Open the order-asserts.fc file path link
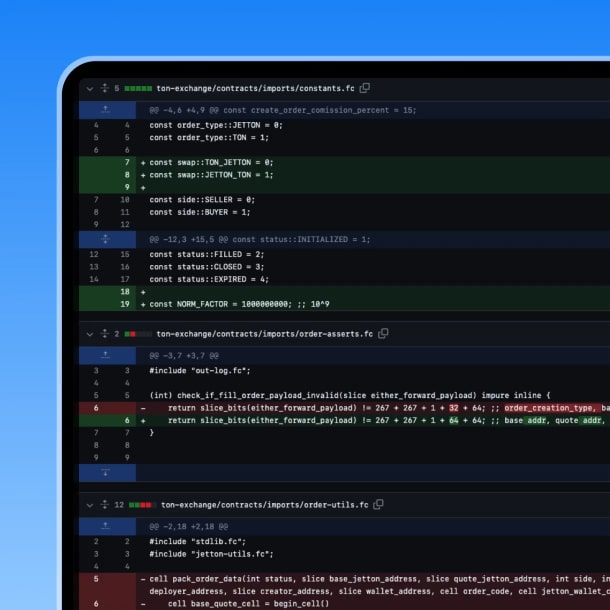610x610 pixels. (x=265, y=334)
